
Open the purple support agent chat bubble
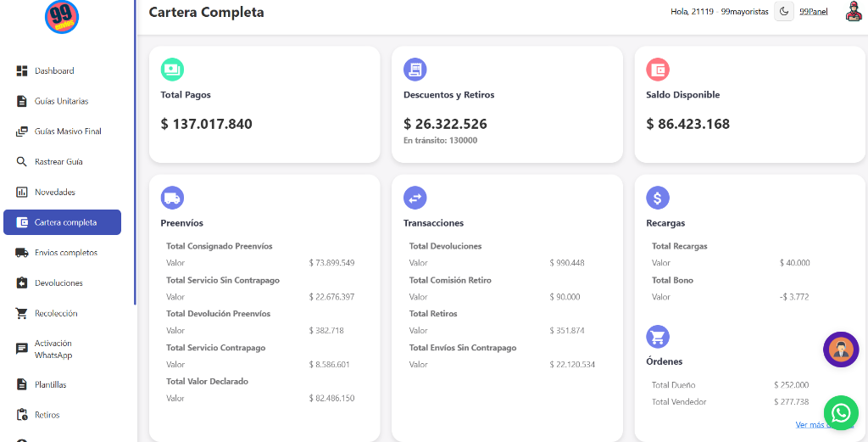coord(841,350)
